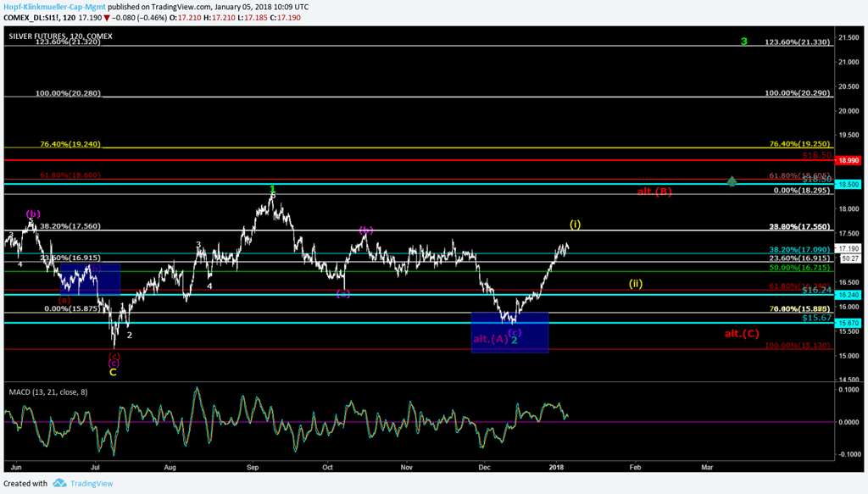
Task: Open the Hopf-Klinkmueller-Cap-Mgmt author link
Action: tap(53, 7)
